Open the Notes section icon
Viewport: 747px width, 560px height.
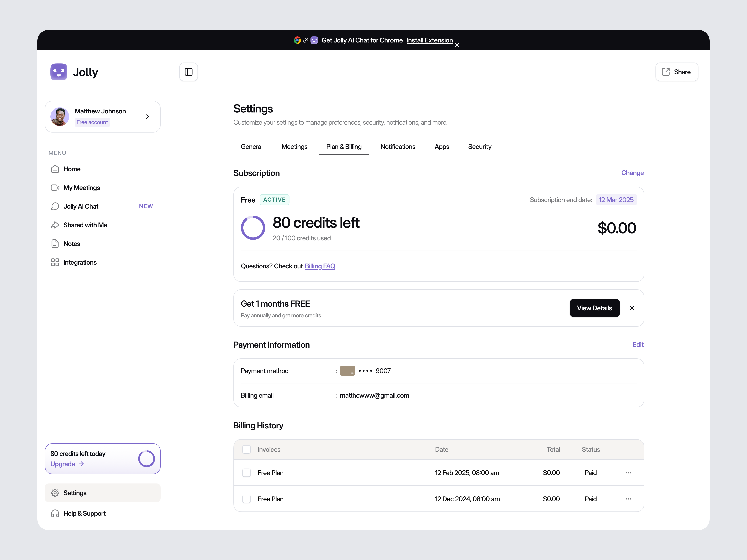point(55,243)
